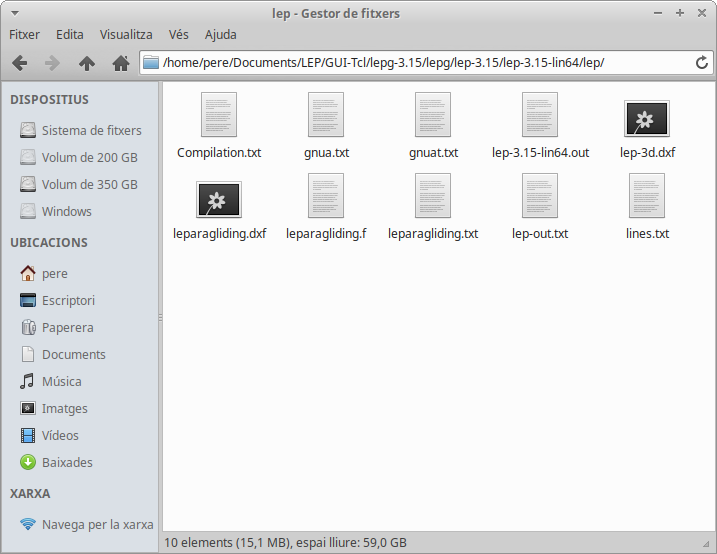
Task: Click the Escriptori desktop icon
Action: pos(28,300)
